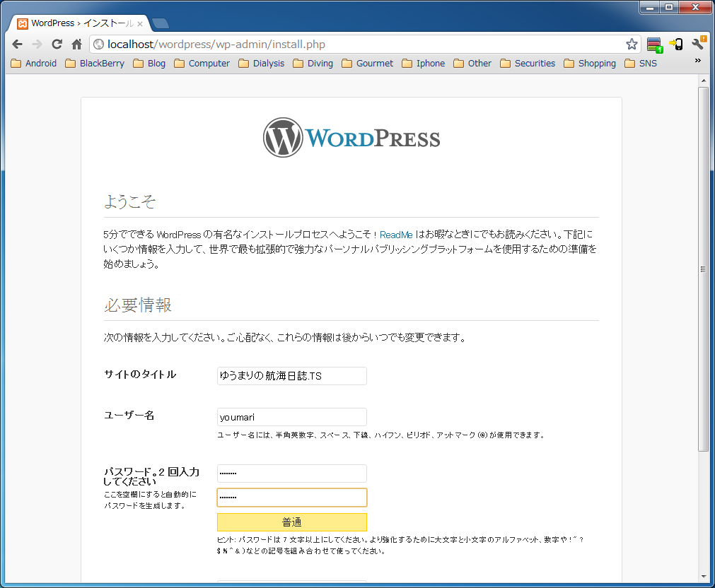Click the ようこそ heading
Image resolution: width=715 pixels, height=588 pixels.
pos(130,201)
